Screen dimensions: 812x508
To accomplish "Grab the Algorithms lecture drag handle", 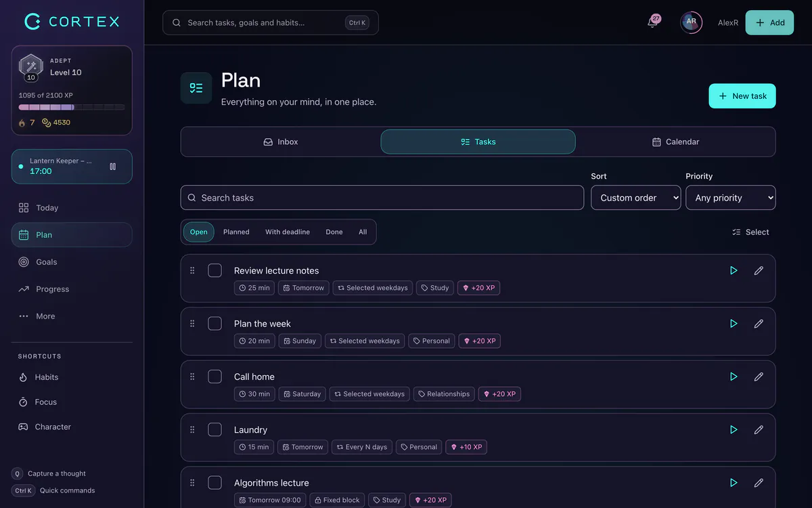I will 192,483.
